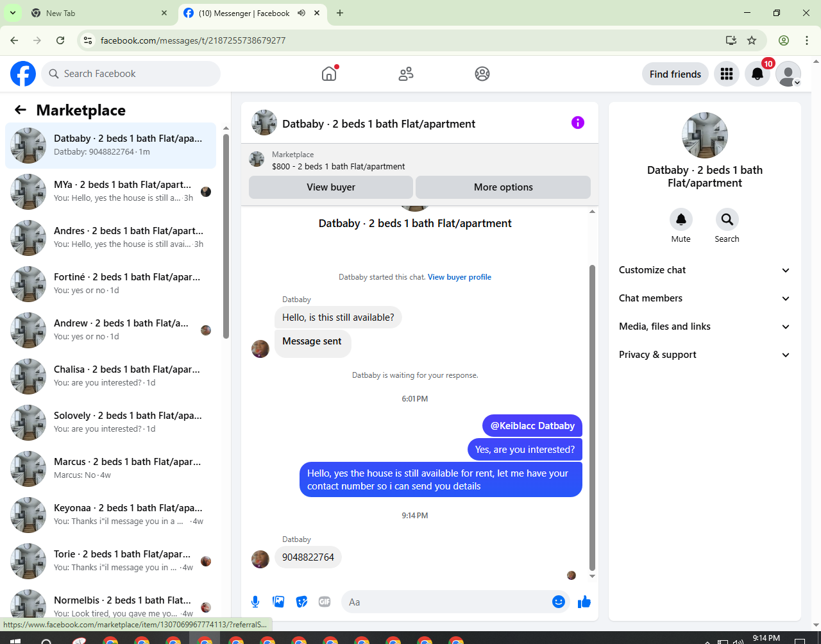Expand the Privacy & support section
Screen dimensions: 821x644
[704, 355]
